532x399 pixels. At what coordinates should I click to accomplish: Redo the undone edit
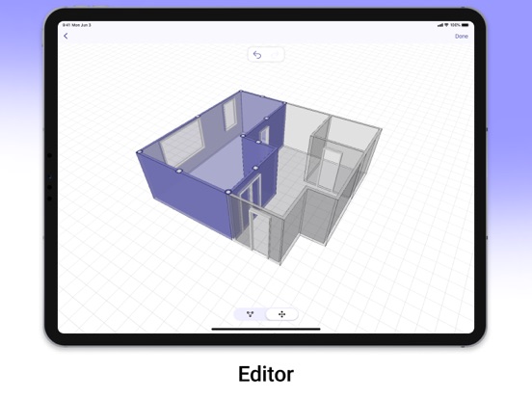tap(276, 55)
